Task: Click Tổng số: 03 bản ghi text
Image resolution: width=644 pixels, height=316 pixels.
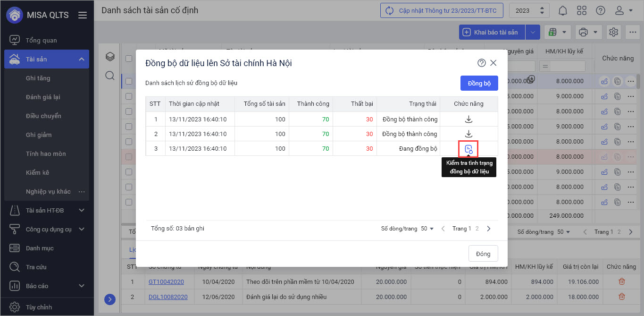Action: [177, 229]
